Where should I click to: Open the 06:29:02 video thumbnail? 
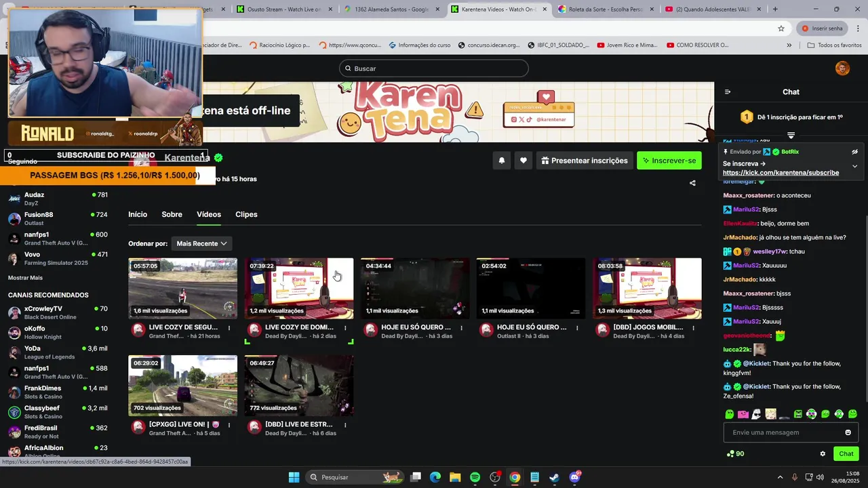tap(183, 386)
